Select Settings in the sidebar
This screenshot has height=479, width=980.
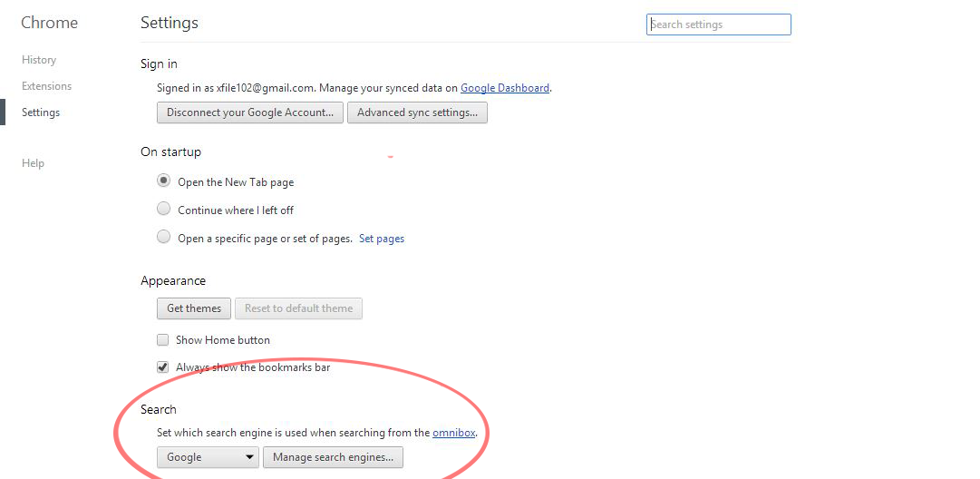pos(41,112)
